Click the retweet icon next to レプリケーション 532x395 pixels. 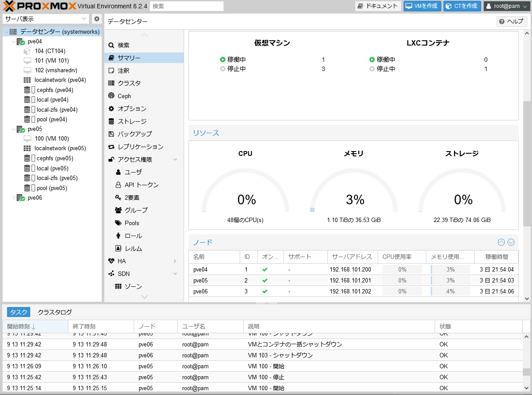(x=111, y=147)
